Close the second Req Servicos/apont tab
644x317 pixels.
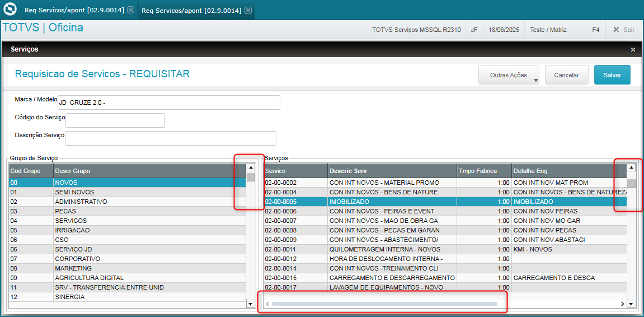point(248,10)
